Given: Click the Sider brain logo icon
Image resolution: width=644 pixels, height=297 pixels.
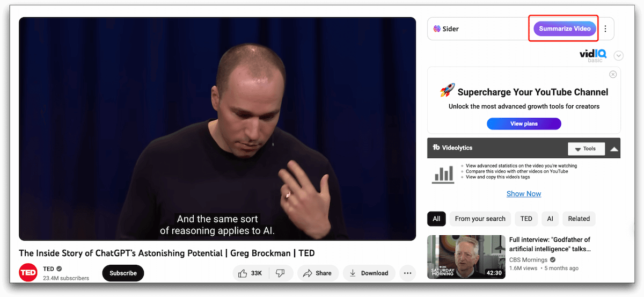Looking at the screenshot, I should coord(437,28).
